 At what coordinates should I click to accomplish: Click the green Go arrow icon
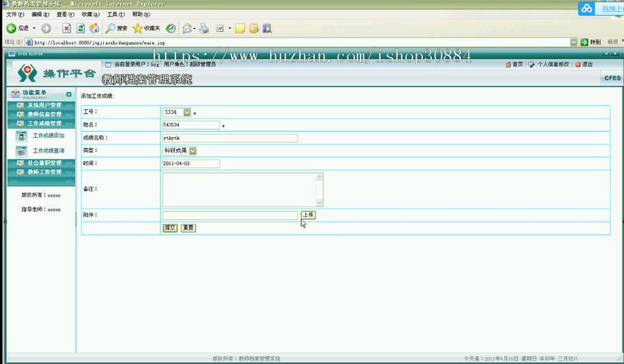coord(584,42)
